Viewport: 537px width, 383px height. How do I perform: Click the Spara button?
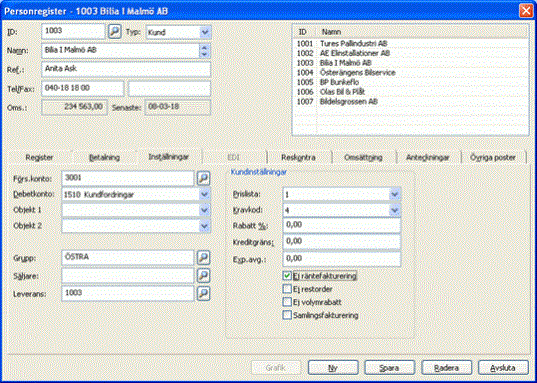click(389, 368)
